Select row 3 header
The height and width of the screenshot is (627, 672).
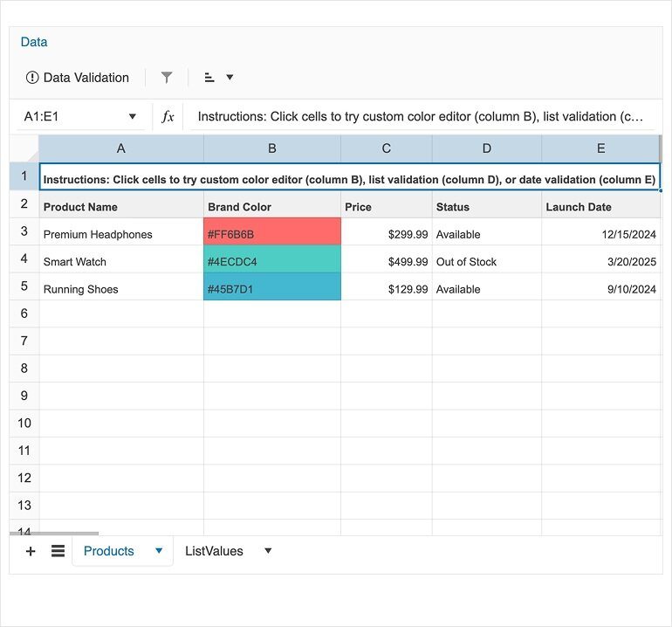tap(24, 231)
